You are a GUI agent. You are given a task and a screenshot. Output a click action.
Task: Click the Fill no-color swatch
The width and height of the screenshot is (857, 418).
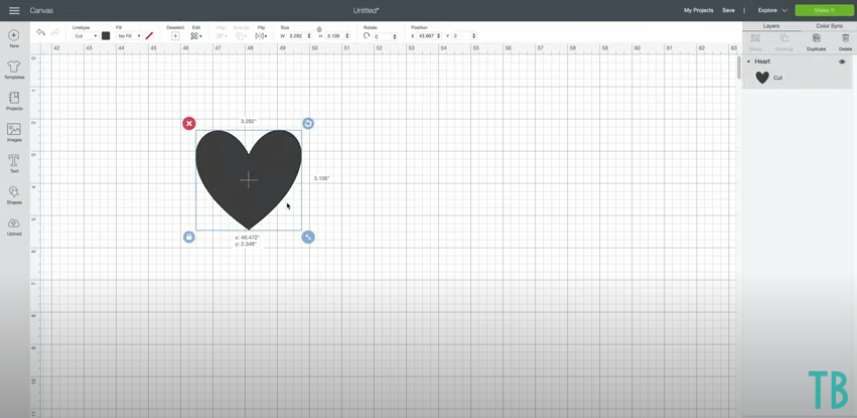tap(149, 36)
